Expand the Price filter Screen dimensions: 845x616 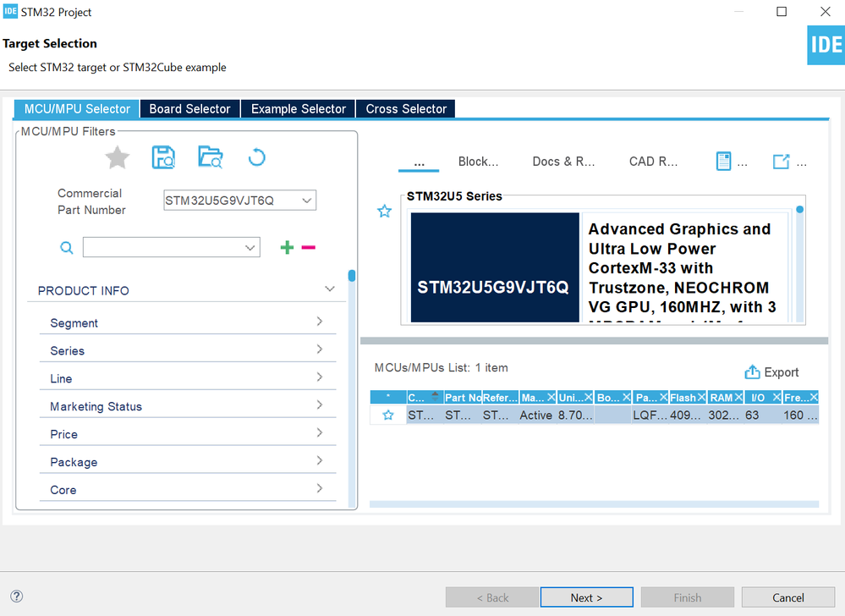(x=319, y=432)
